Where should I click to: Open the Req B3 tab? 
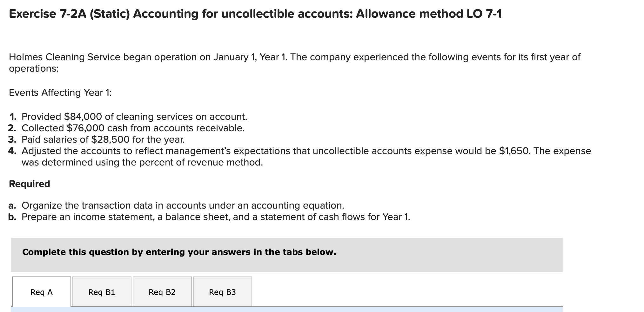click(222, 292)
